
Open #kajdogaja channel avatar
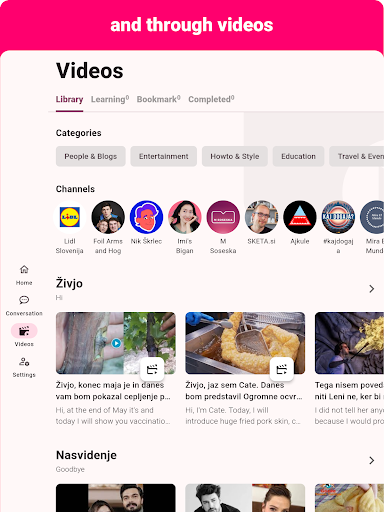coord(338,217)
